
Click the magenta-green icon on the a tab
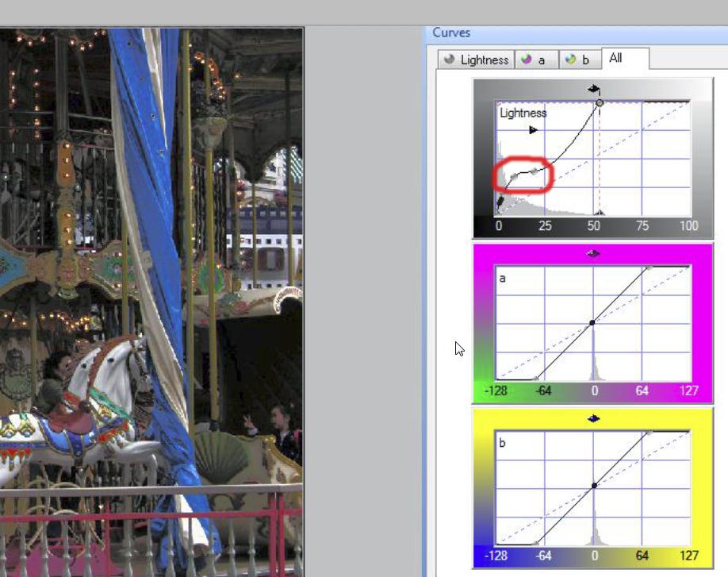526,60
